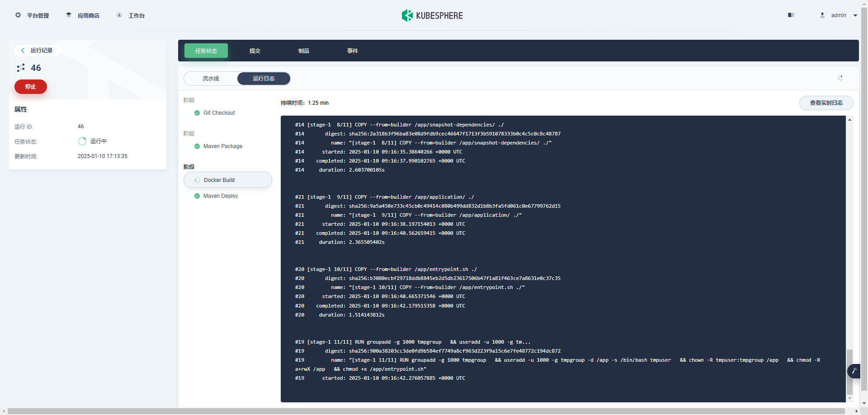Switch to 事件 tab
868x415 pixels.
click(x=353, y=51)
